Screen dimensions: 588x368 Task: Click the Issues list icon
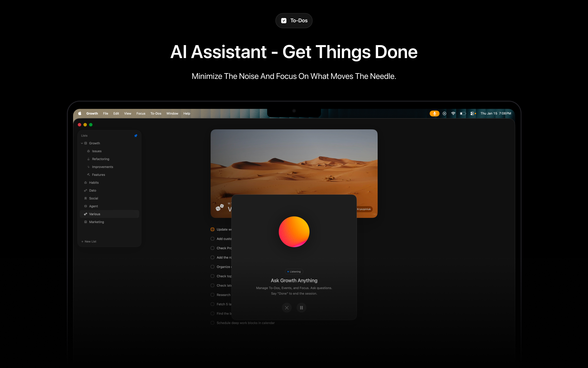click(88, 151)
